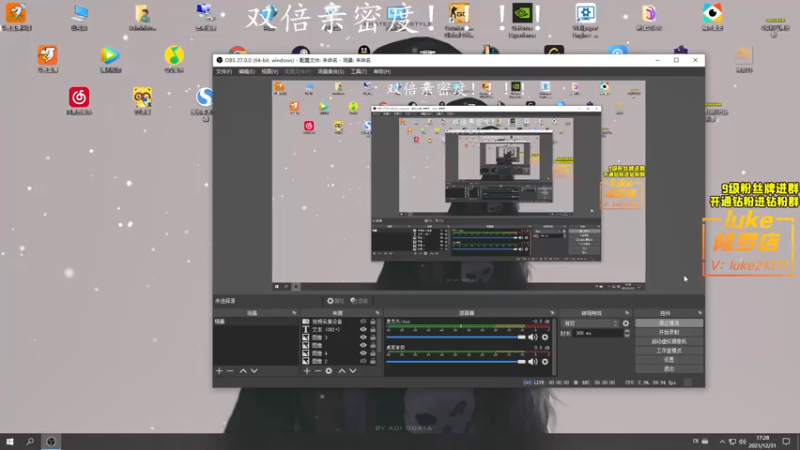Open the QQ Music desktop icon
This screenshot has height=450, width=800.
174,59
